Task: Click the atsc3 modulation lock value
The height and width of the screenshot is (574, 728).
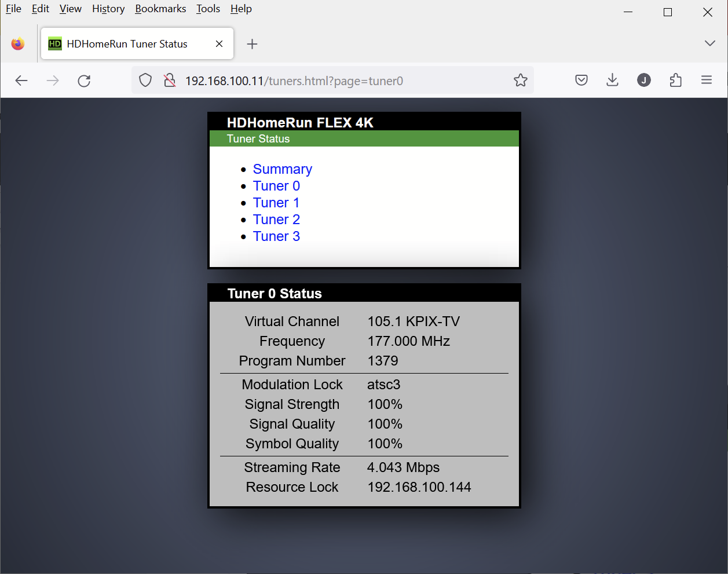Action: tap(384, 385)
